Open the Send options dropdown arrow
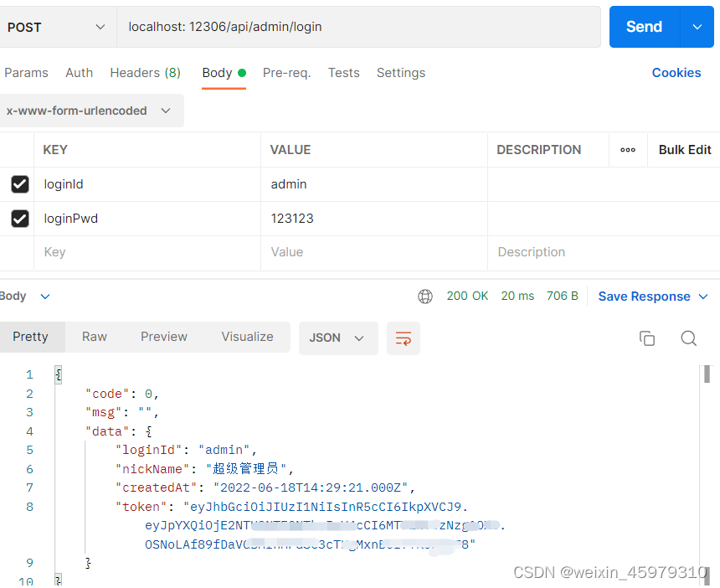The height and width of the screenshot is (588, 720). 697,27
